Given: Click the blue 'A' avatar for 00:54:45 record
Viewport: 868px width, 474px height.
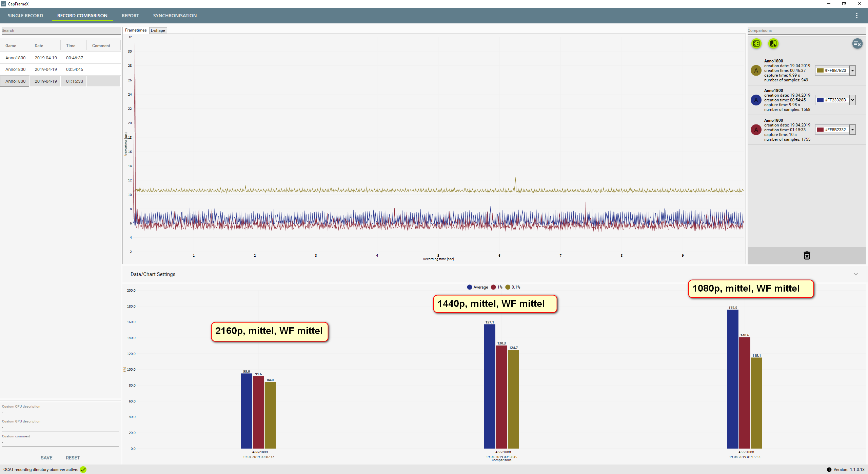Looking at the screenshot, I should coord(756,100).
